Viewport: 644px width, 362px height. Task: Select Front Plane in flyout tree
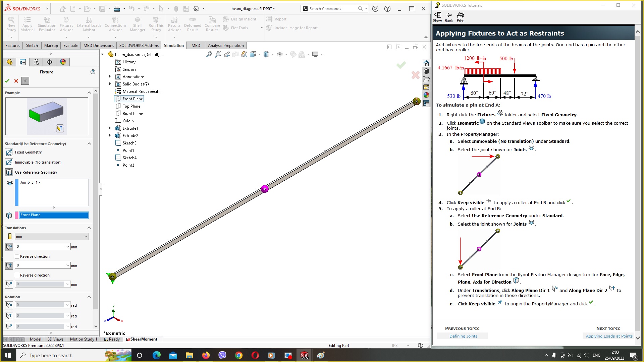pyautogui.click(x=129, y=99)
